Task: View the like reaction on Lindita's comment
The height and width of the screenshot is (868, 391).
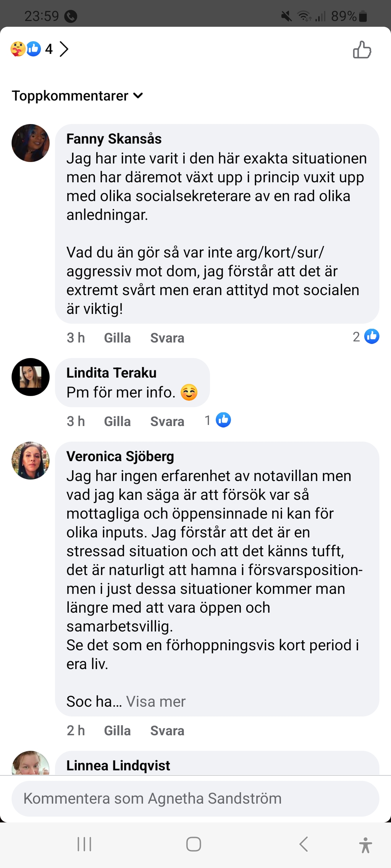Action: (x=218, y=420)
